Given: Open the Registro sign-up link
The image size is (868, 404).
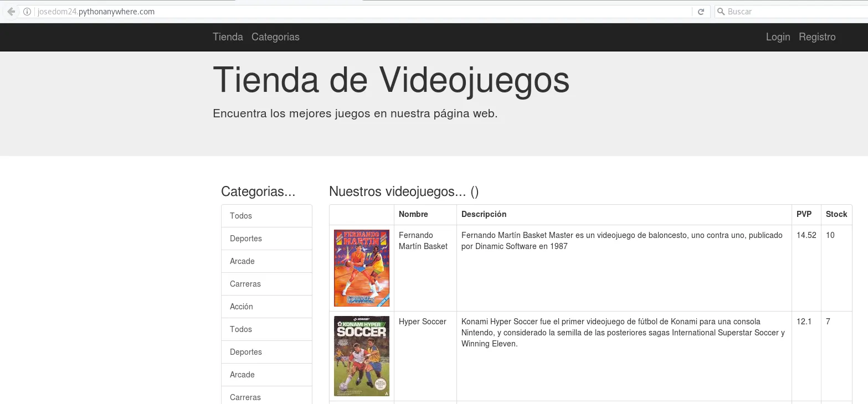Looking at the screenshot, I should [x=817, y=37].
